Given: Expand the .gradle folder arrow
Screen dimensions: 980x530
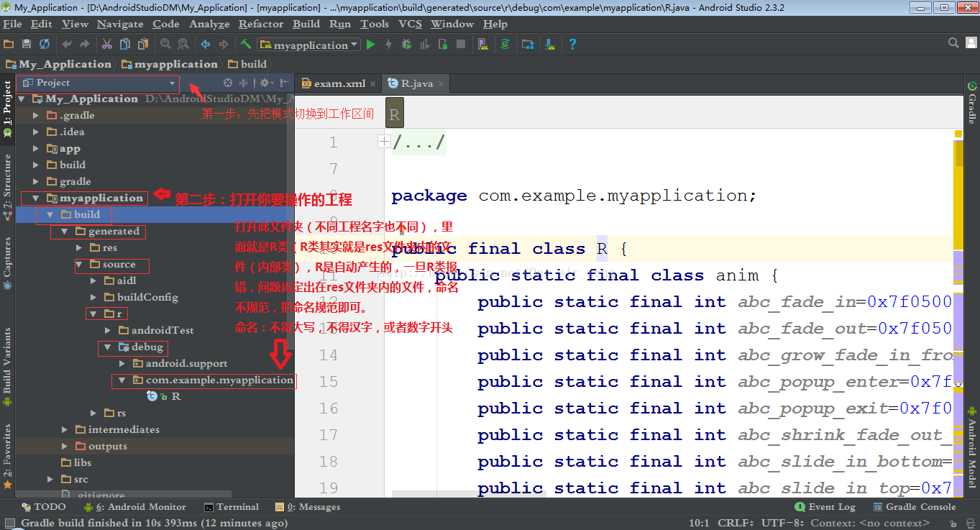Looking at the screenshot, I should [37, 115].
